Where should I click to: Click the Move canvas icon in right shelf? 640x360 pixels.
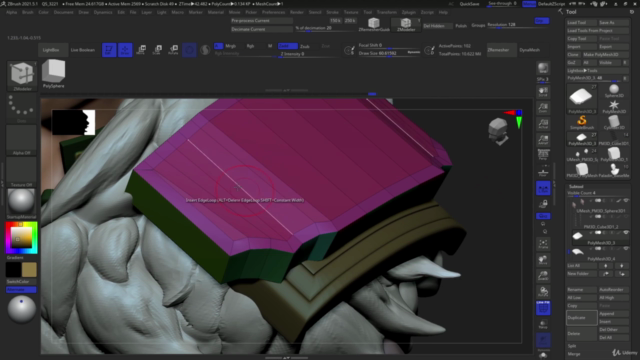[543, 260]
